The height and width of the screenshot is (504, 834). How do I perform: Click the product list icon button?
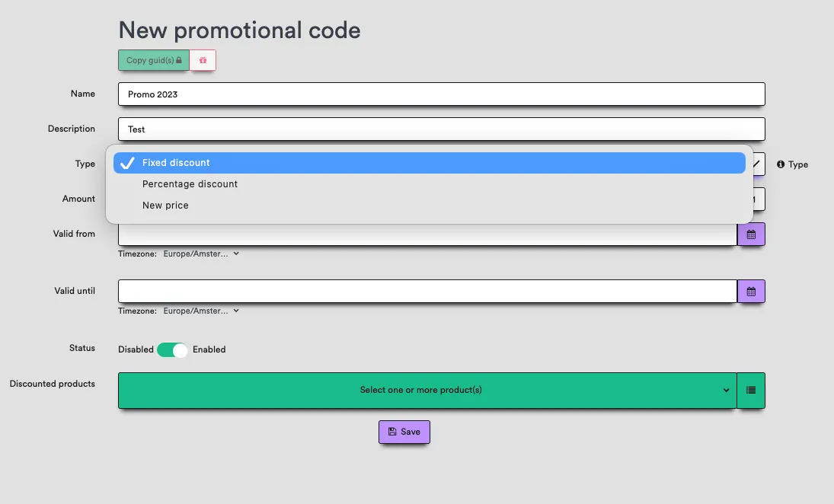[751, 390]
